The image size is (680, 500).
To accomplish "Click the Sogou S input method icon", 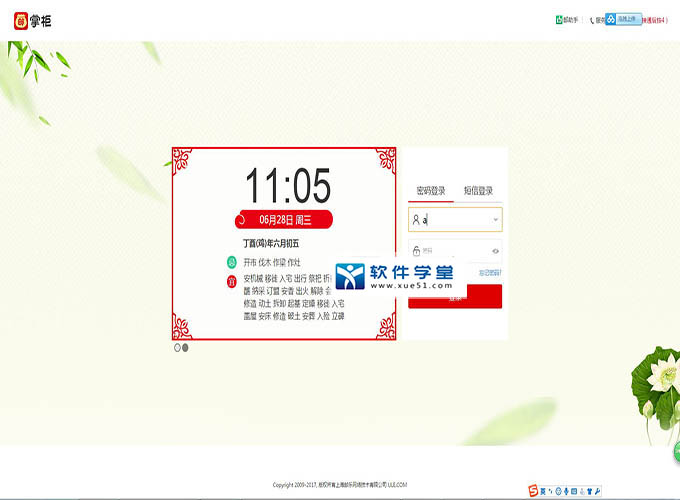I will point(533,491).
